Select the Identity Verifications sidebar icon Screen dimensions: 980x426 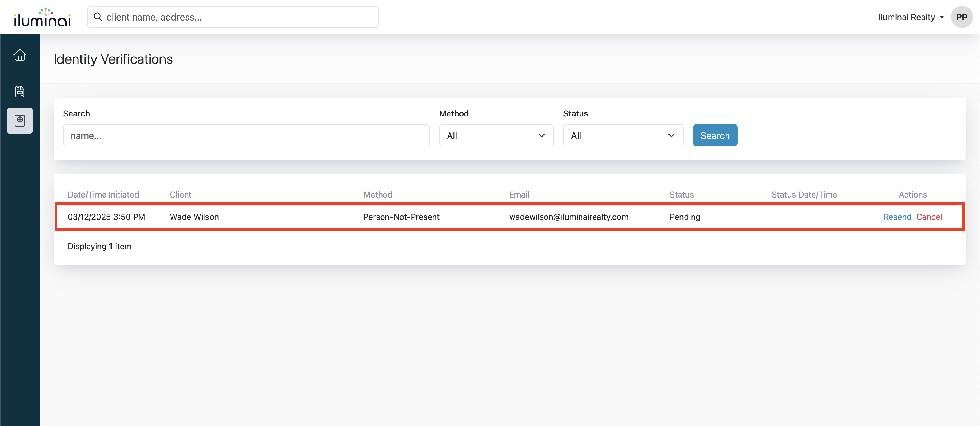pyautogui.click(x=20, y=121)
